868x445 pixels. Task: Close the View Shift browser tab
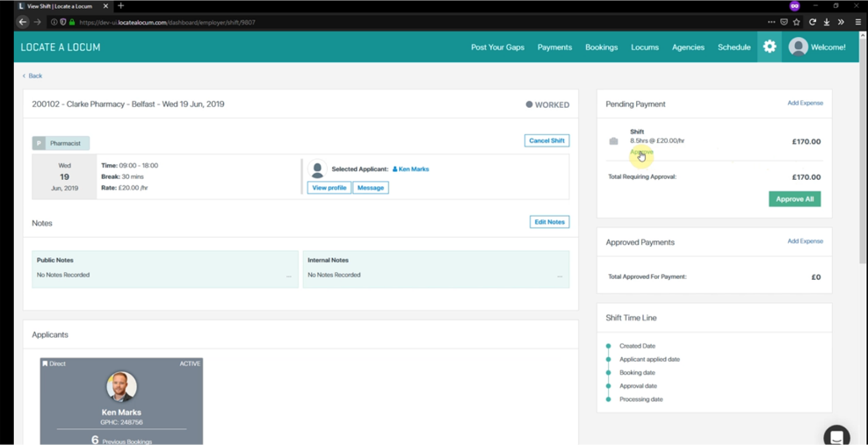tap(105, 6)
